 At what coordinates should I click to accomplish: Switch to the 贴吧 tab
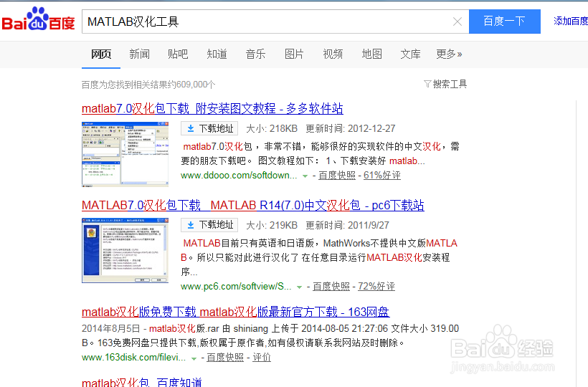pos(178,54)
